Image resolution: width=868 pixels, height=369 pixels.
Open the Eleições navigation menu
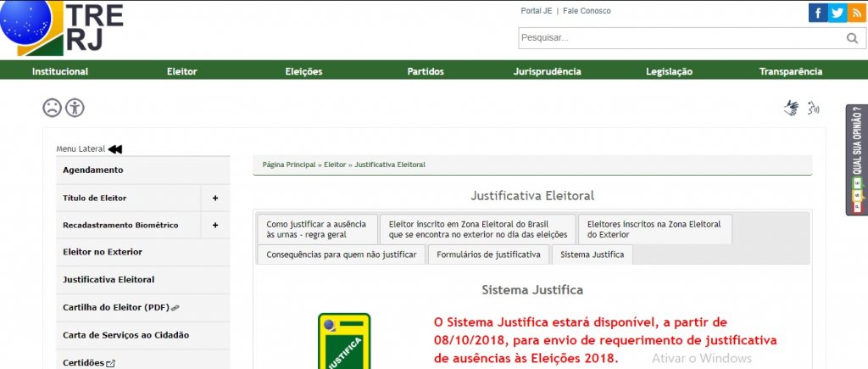303,71
